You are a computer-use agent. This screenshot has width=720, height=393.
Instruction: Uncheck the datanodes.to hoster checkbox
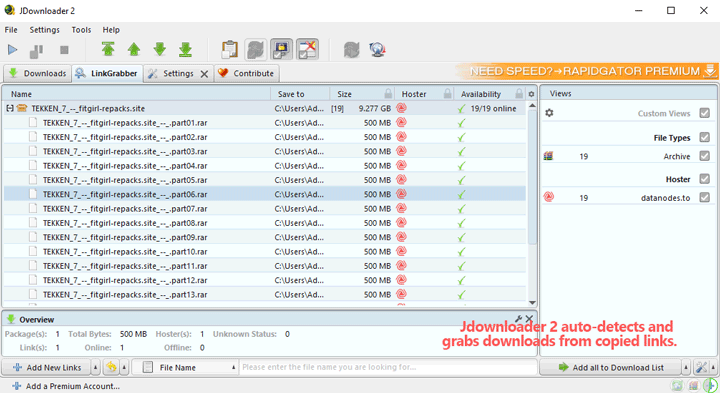(704, 197)
